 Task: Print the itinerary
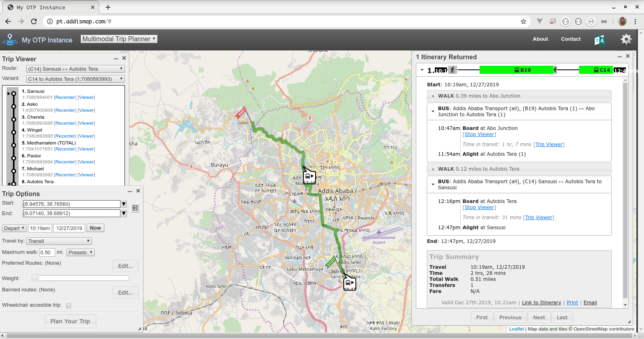572,303
